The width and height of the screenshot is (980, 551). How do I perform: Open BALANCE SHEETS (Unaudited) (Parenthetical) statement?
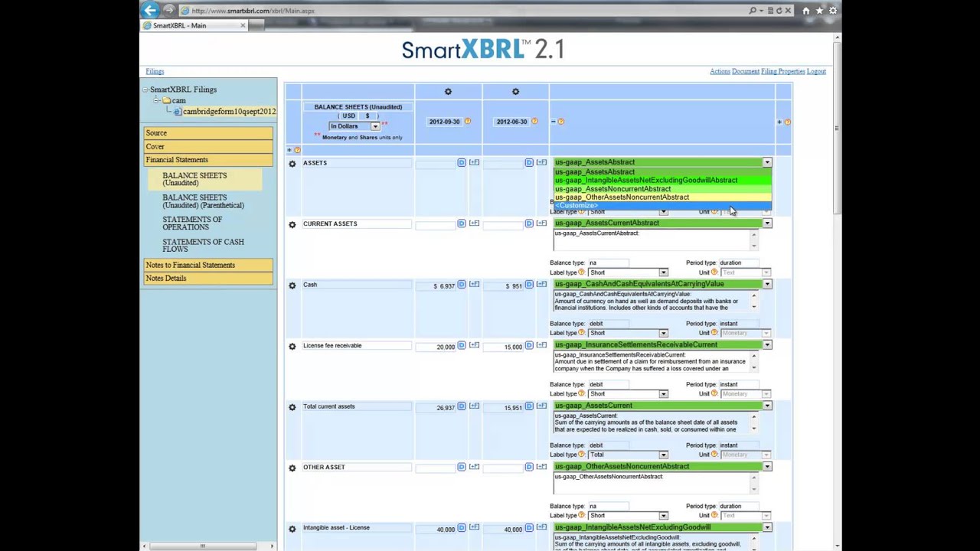point(203,201)
